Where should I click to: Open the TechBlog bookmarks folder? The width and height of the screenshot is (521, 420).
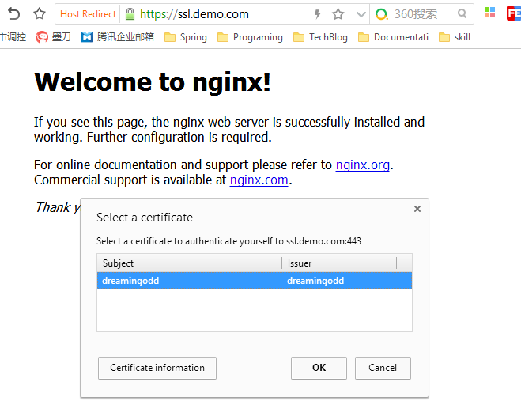pos(320,37)
